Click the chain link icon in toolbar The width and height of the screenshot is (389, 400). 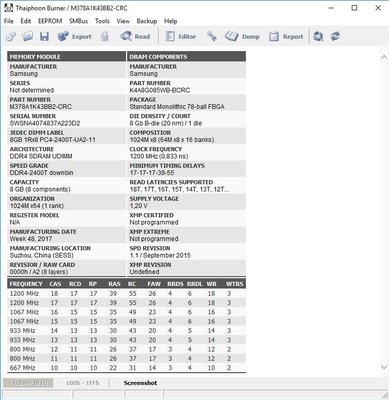[11, 36]
